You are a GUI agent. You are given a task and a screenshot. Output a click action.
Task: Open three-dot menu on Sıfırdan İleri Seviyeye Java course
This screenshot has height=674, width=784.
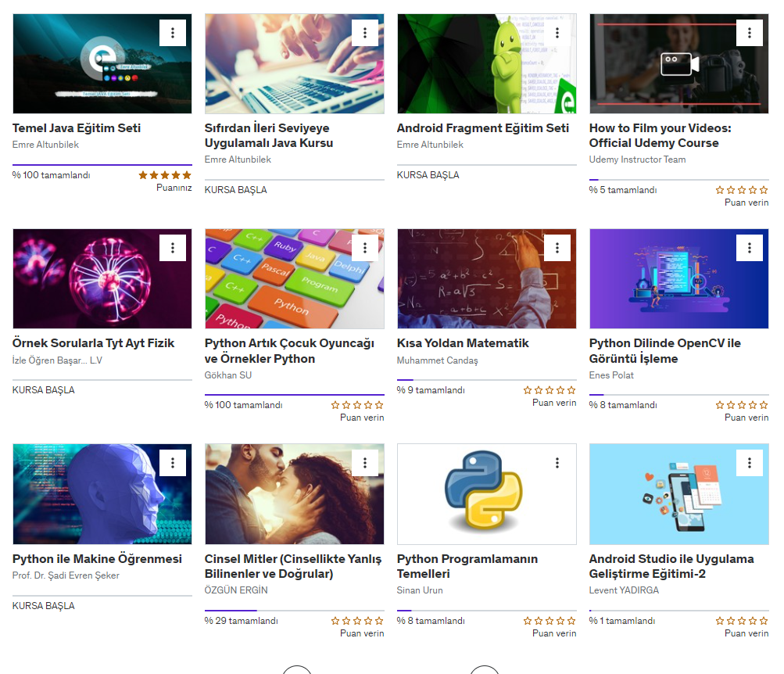click(x=365, y=33)
